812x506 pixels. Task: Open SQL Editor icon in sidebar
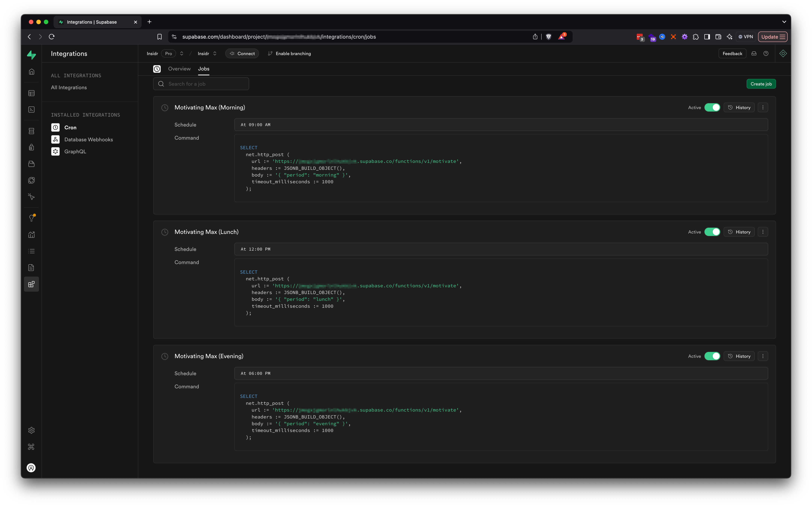31,109
